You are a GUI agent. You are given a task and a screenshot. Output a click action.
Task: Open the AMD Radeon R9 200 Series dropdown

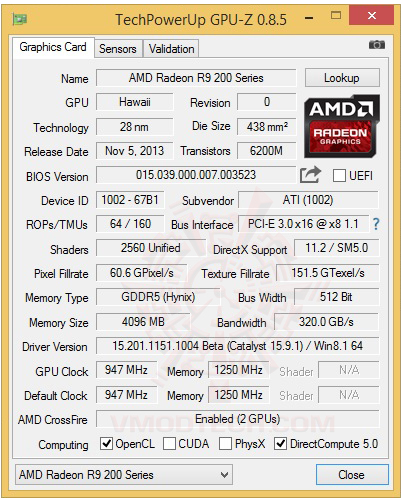[x=124, y=474]
